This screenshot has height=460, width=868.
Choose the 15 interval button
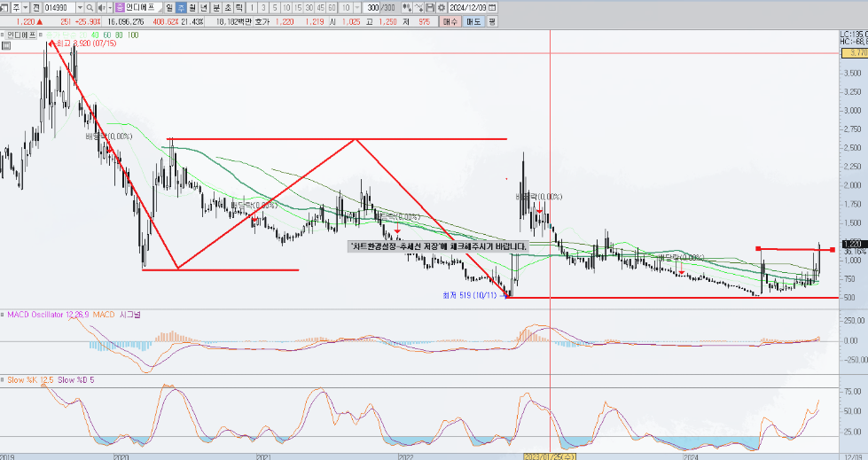point(298,8)
